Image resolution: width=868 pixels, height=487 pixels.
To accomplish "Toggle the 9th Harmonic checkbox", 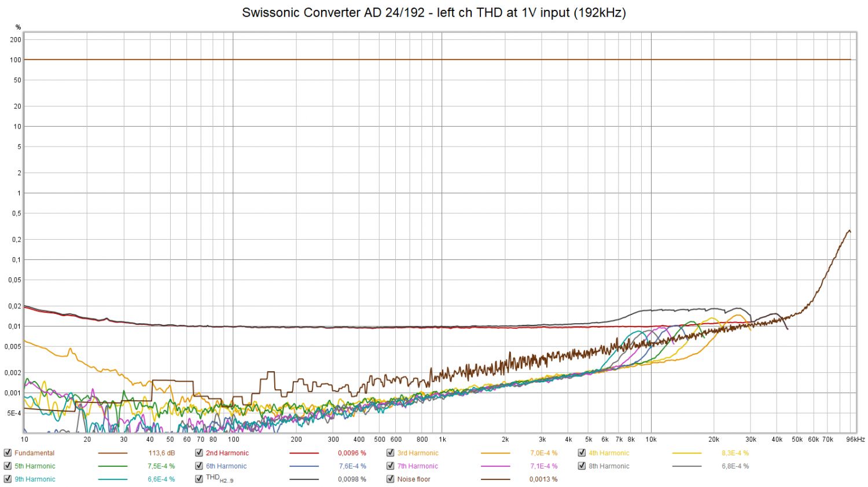I will click(8, 479).
